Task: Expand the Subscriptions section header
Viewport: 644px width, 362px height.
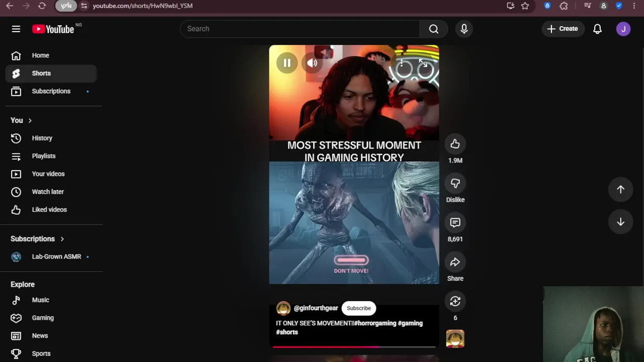Action: pyautogui.click(x=38, y=239)
